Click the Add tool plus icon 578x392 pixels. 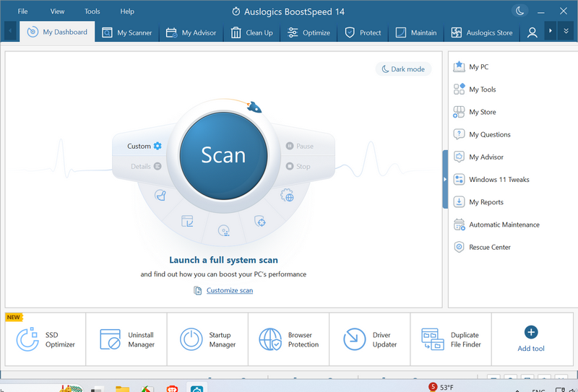point(531,332)
